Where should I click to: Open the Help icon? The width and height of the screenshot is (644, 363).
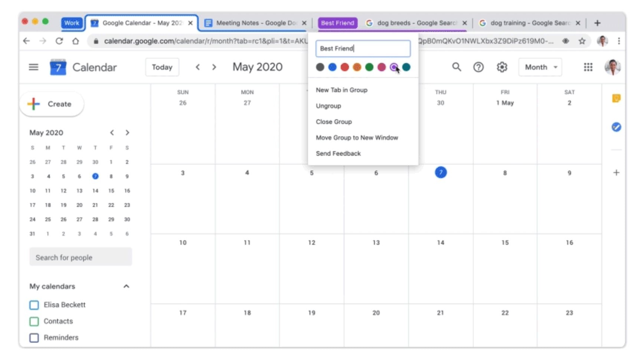click(x=478, y=67)
